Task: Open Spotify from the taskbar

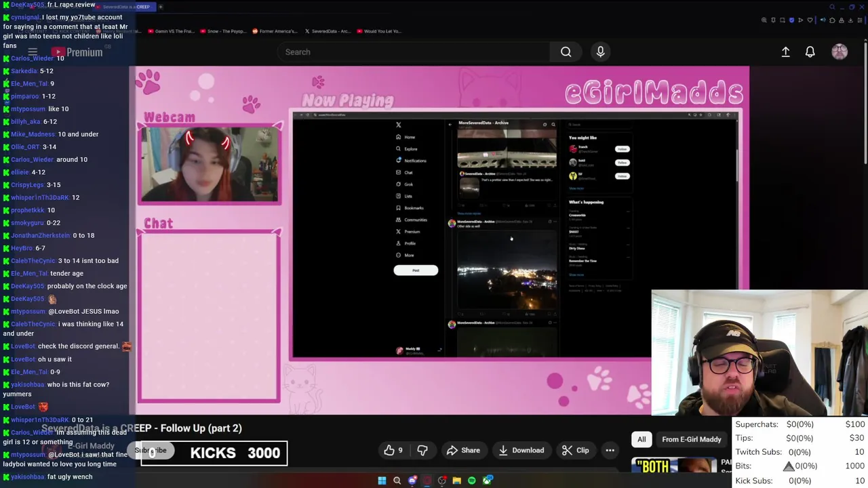Action: click(471, 481)
